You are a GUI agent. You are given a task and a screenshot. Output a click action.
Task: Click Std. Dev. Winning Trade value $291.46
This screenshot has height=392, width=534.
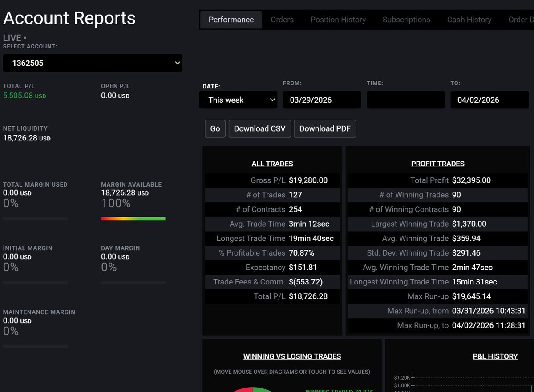(466, 252)
